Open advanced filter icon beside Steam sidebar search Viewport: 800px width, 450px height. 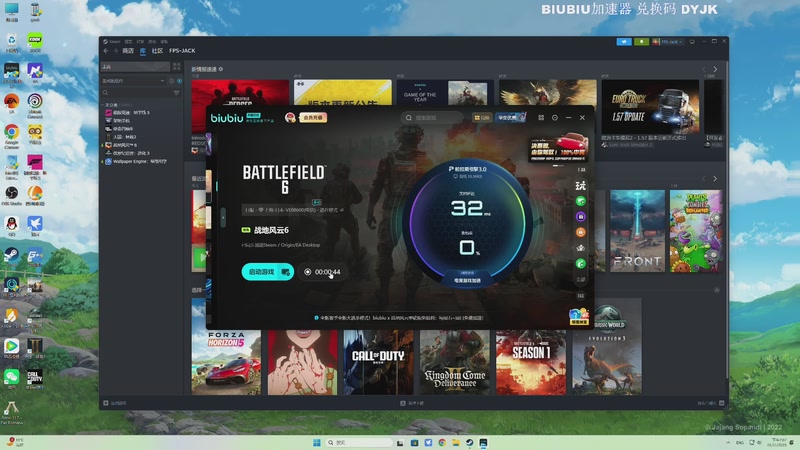177,93
